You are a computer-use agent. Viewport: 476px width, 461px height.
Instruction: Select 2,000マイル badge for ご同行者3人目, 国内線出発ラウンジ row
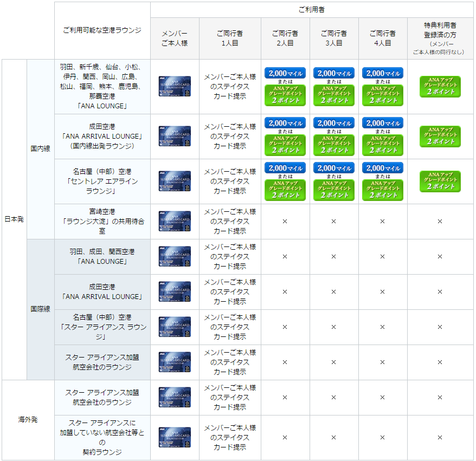pyautogui.click(x=334, y=123)
